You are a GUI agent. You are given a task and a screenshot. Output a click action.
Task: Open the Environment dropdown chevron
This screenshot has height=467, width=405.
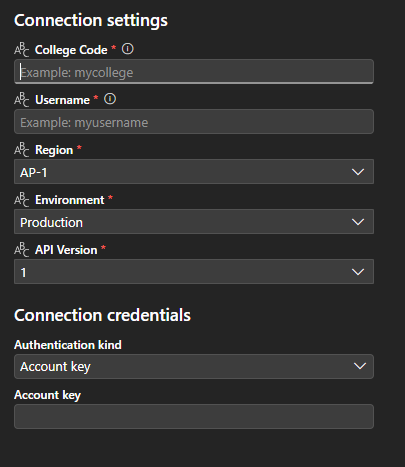point(358,222)
